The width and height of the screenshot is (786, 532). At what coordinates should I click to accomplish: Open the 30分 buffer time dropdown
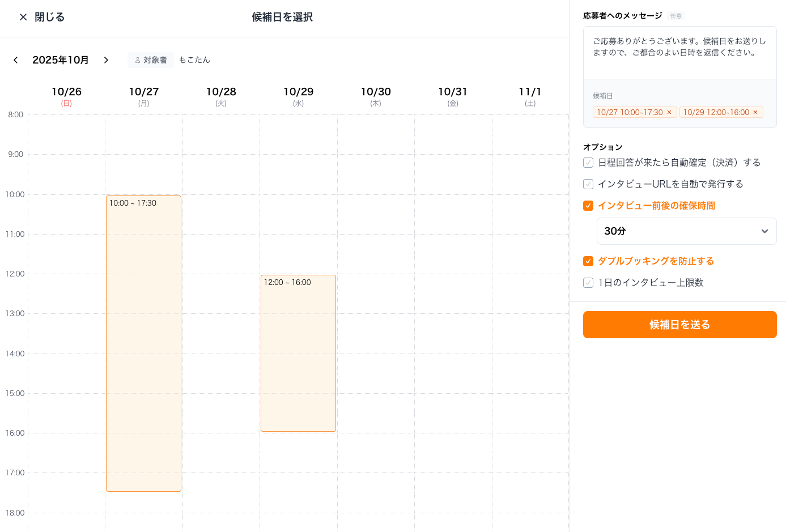pyautogui.click(x=686, y=231)
